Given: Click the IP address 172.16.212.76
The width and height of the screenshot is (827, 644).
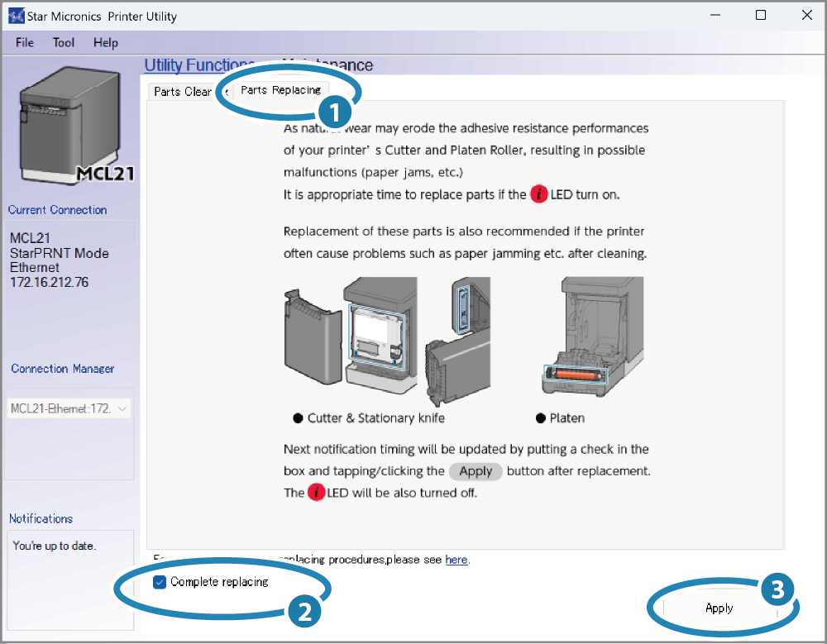Looking at the screenshot, I should [x=50, y=282].
